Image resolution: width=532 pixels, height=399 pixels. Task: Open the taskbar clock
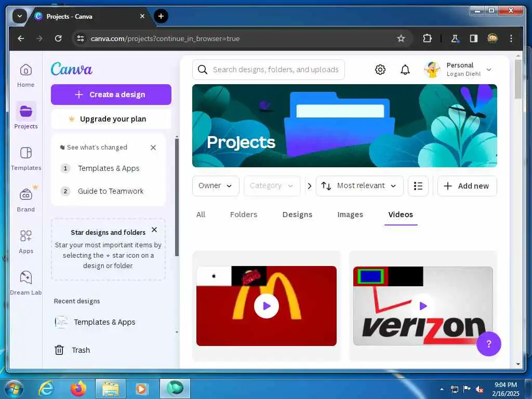pos(506,389)
